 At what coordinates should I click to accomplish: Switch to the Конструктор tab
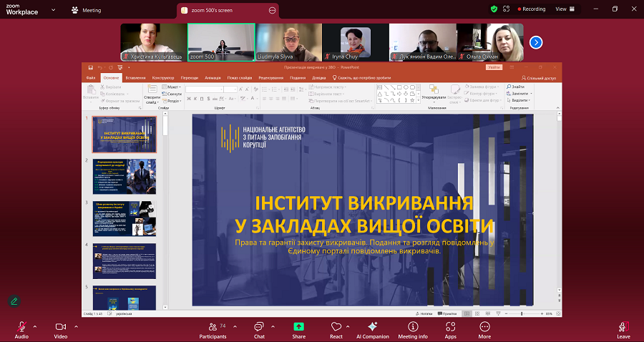(163, 77)
